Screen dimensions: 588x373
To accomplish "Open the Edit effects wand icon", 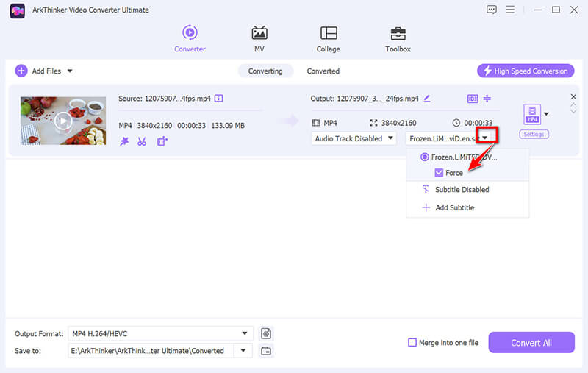I will (124, 141).
